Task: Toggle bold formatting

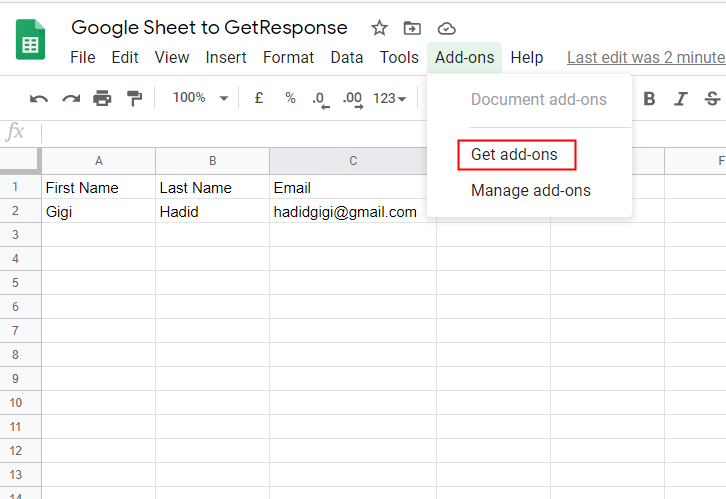Action: click(649, 99)
